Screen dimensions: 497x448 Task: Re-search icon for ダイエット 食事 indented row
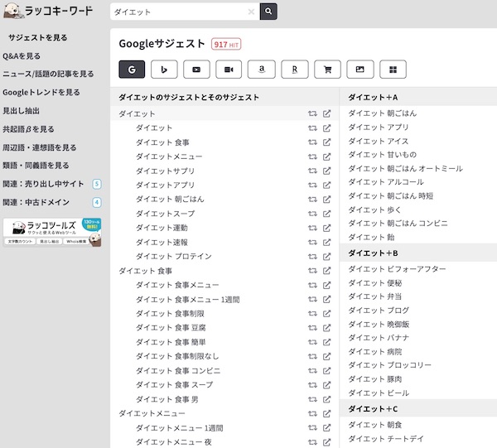tap(312, 142)
